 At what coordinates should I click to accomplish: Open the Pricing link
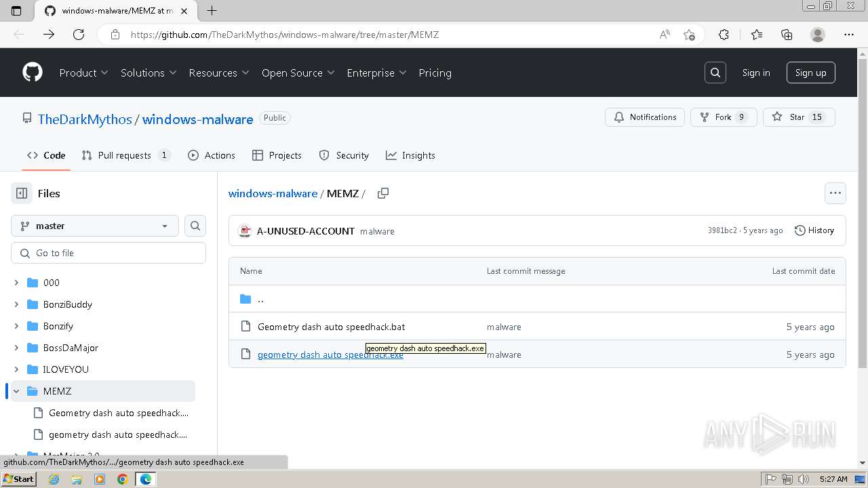coord(435,73)
